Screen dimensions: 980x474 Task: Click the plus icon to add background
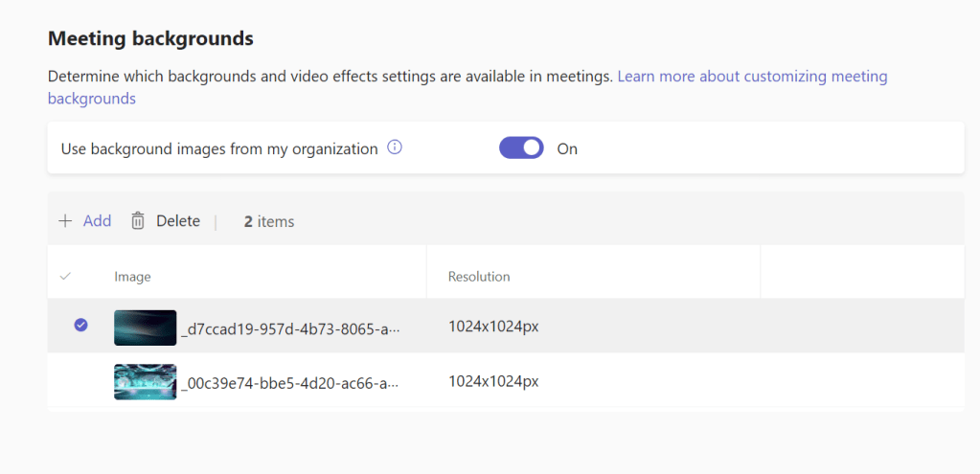click(65, 221)
